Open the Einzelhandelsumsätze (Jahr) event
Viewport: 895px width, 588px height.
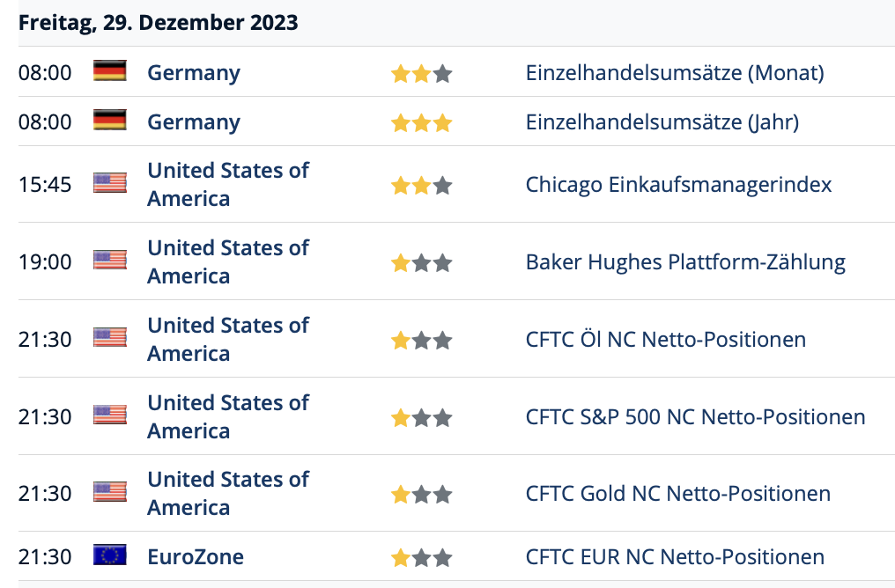click(662, 122)
